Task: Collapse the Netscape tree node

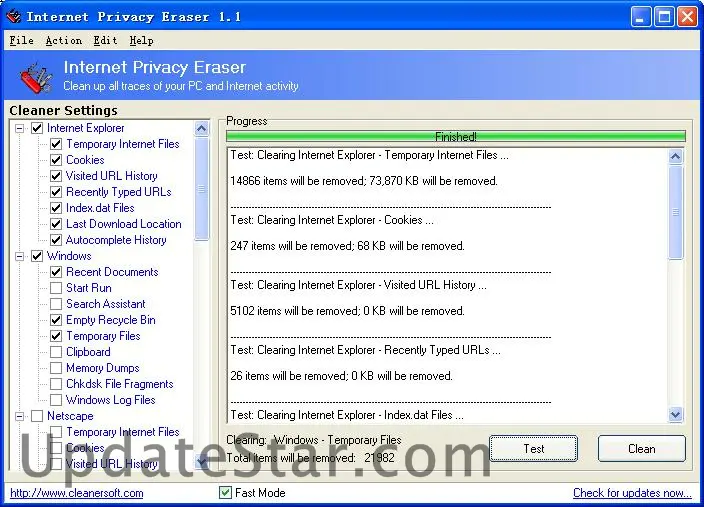Action: click(x=19, y=416)
